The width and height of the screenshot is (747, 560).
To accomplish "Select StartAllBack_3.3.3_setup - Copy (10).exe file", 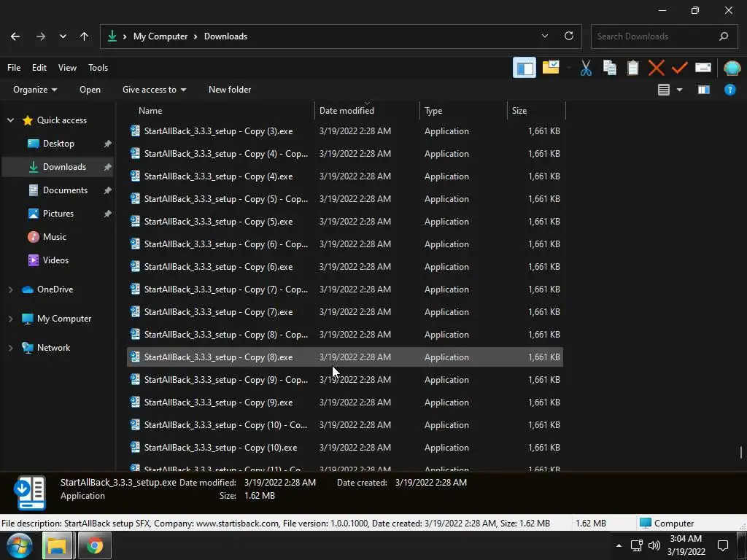I will [x=345, y=448].
